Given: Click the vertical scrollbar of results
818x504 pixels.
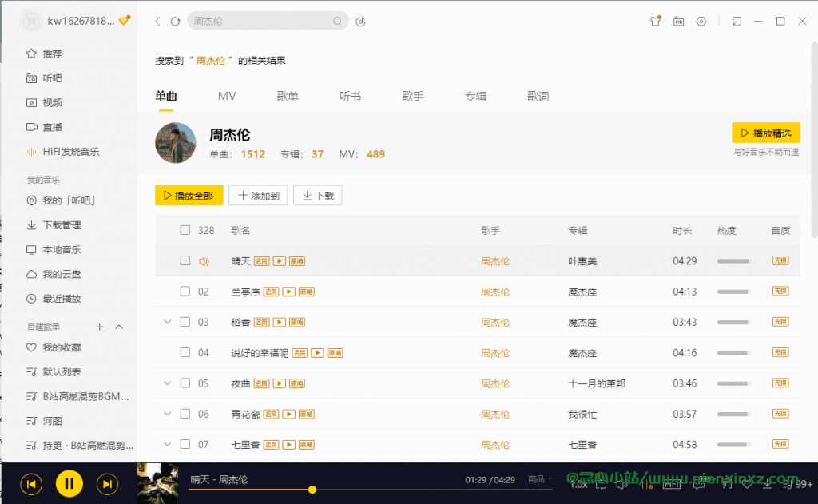Looking at the screenshot, I should click(814, 141).
